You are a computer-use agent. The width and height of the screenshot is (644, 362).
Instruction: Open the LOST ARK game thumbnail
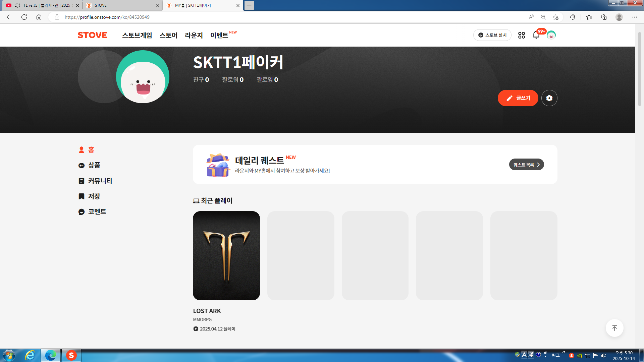[x=226, y=255]
